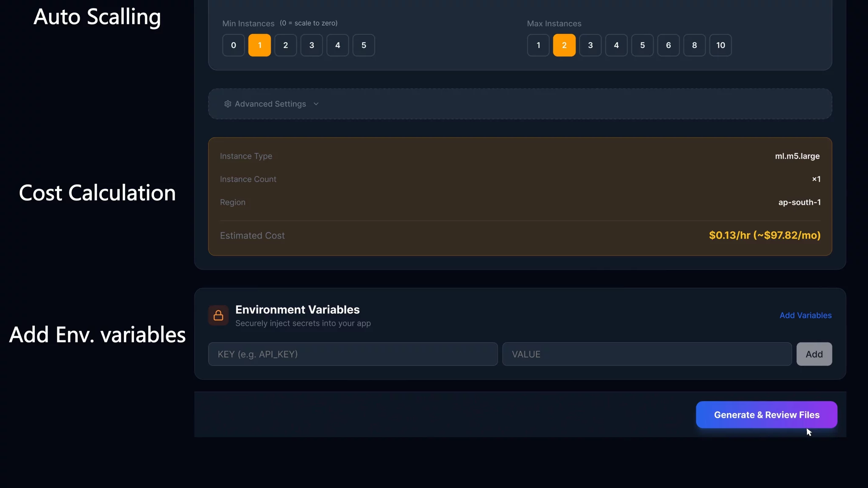This screenshot has height=488, width=868.
Task: Click the ap-south-1 region value
Action: 799,202
